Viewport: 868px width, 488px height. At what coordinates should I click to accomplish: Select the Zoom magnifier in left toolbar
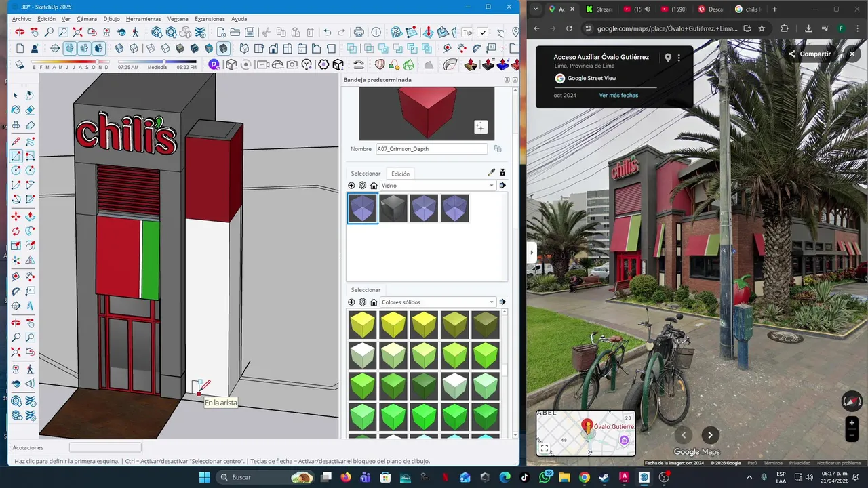[16, 337]
